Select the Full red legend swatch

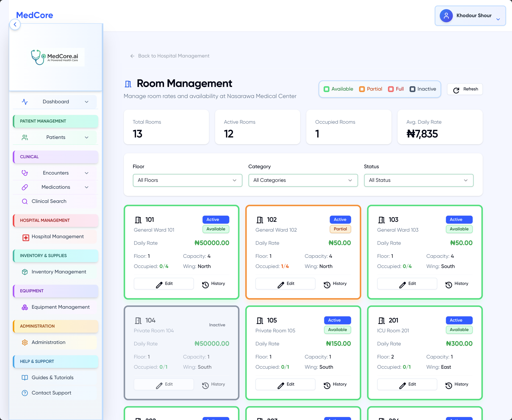[x=391, y=89]
